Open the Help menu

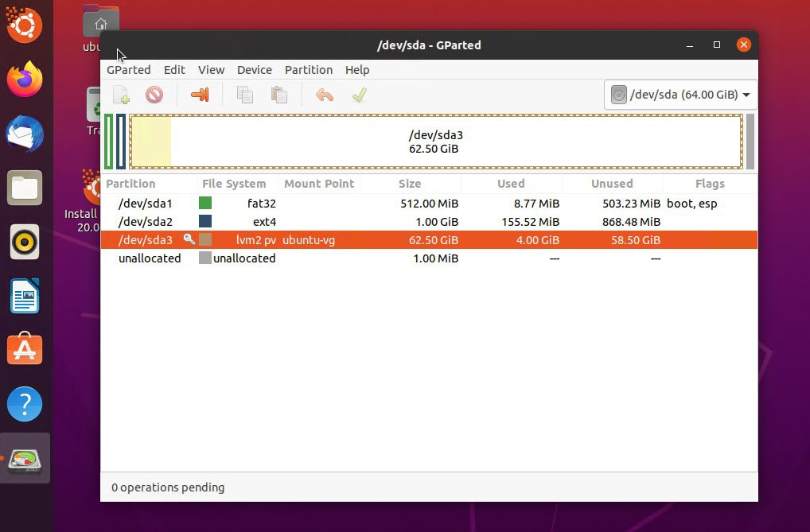[x=357, y=70]
